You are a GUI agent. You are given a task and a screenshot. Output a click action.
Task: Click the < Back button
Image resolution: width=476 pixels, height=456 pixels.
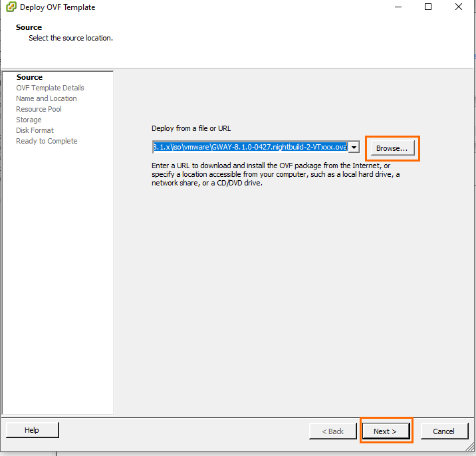click(332, 431)
